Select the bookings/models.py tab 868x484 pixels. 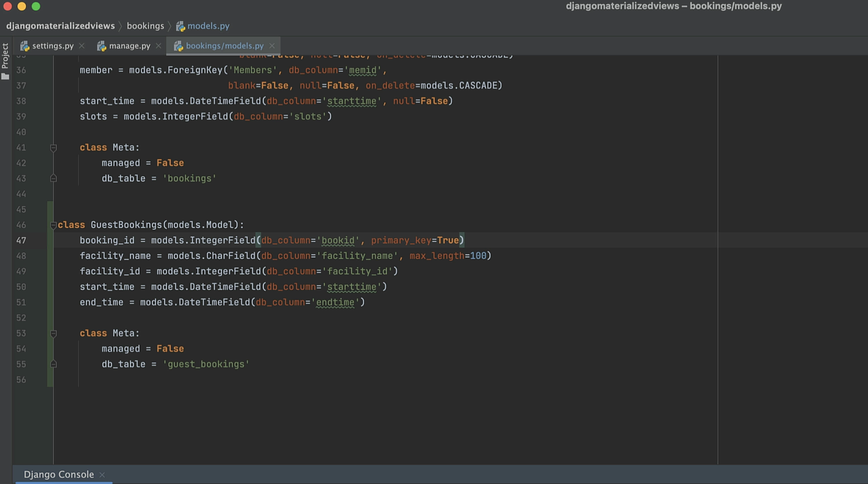click(x=224, y=46)
